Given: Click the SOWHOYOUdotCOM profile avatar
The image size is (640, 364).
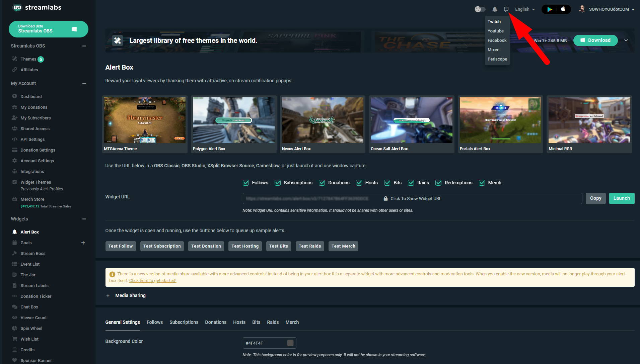Looking at the screenshot, I should (x=582, y=9).
